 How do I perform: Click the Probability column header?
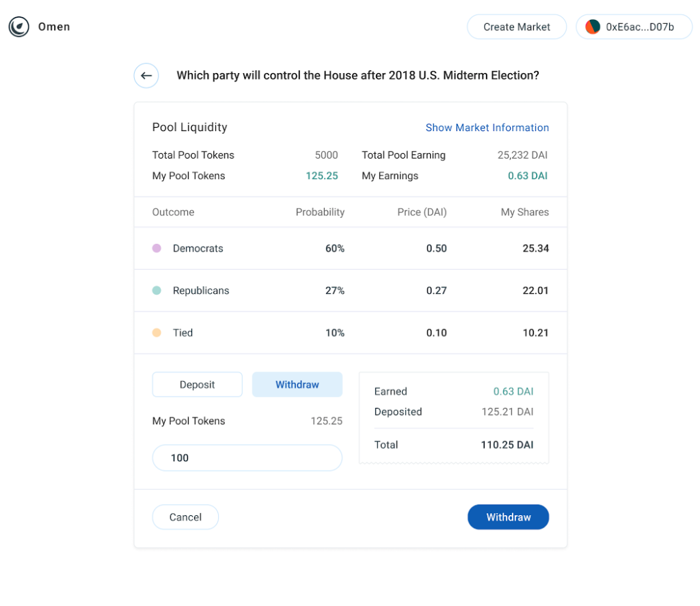[320, 212]
